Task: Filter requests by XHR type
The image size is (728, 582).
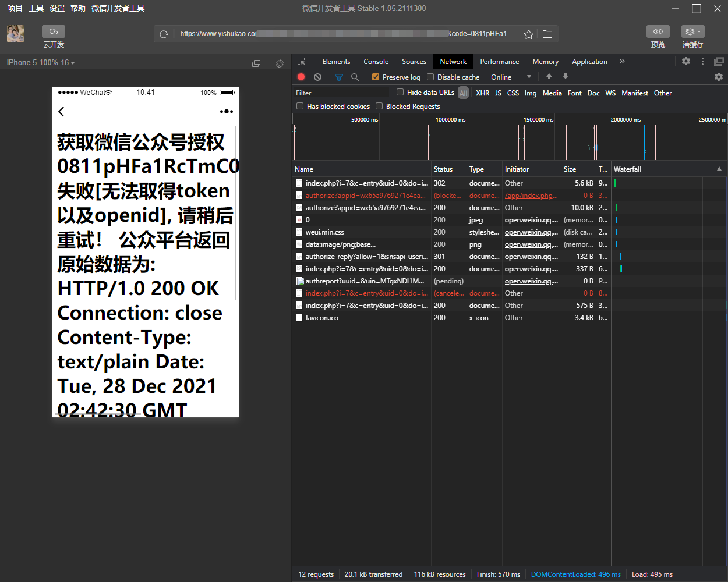Action: point(483,93)
